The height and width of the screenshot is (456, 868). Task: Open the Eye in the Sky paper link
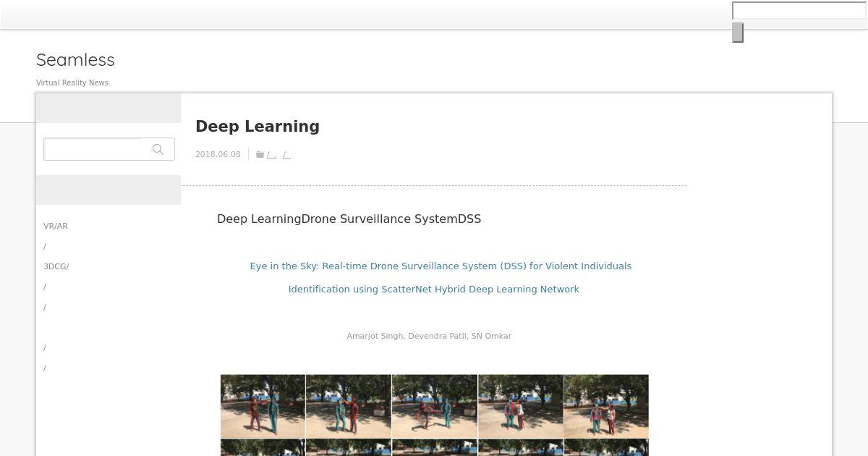point(441,277)
